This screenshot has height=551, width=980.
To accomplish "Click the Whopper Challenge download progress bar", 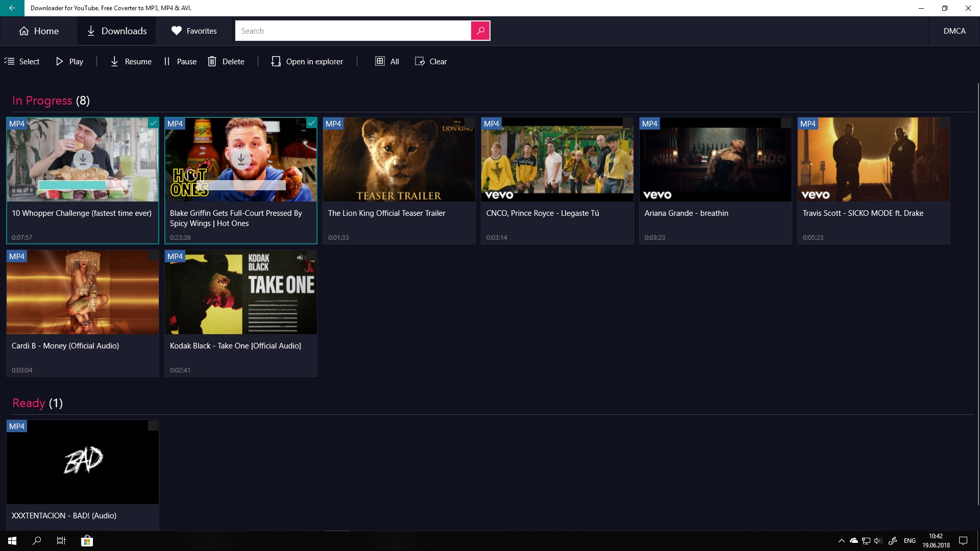I will coord(83,185).
